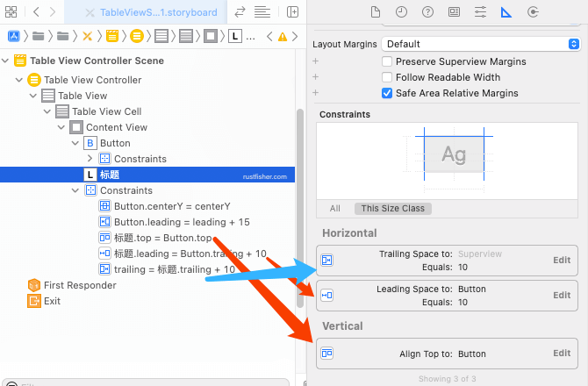Open the Connections inspector tab

coord(533,12)
